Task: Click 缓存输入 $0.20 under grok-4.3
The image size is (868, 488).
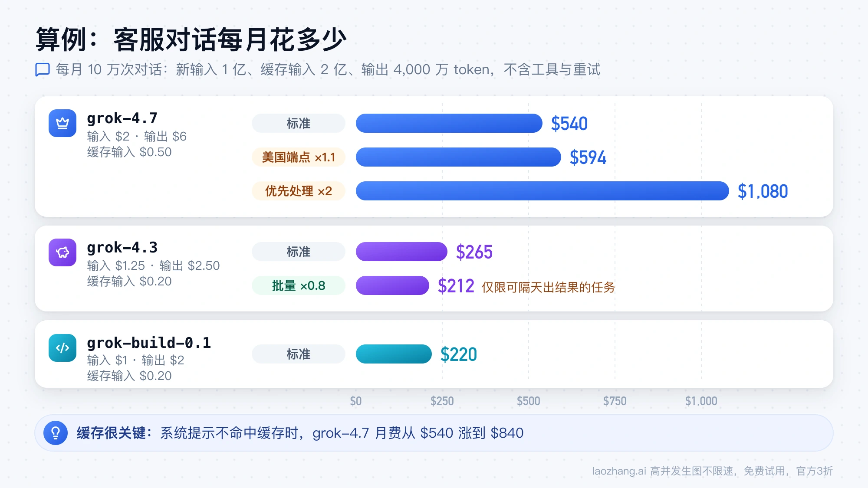Action: (x=129, y=281)
